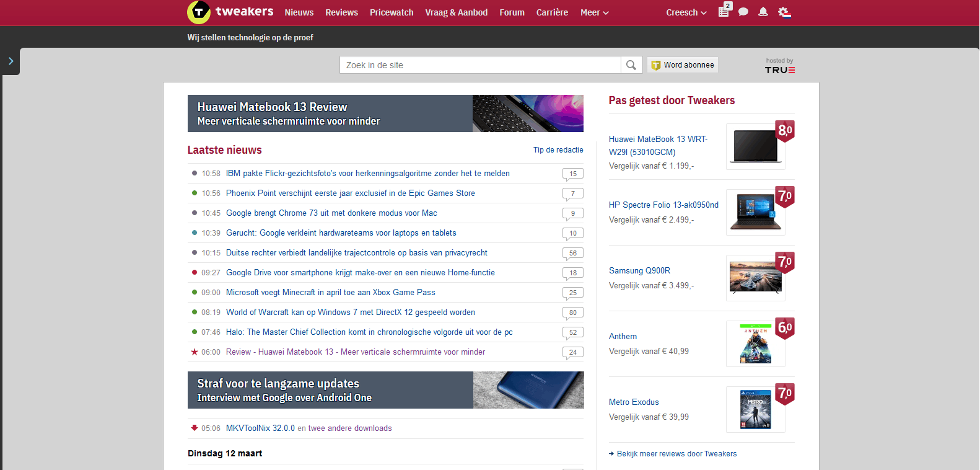Click the Zoek in de site search field

pyautogui.click(x=480, y=65)
